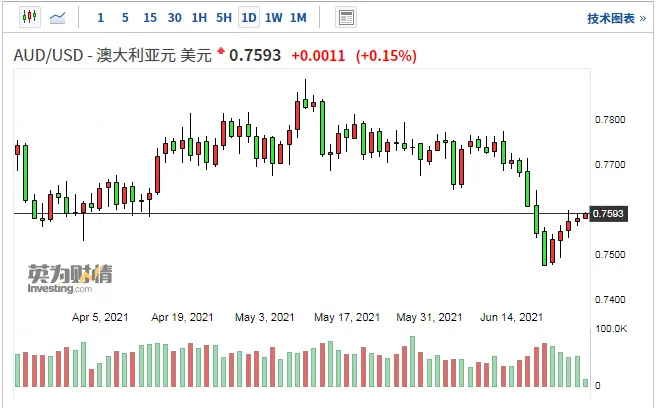Click the May 17, 2021 date label
Image resolution: width=656 pixels, height=408 pixels.
pos(347,317)
